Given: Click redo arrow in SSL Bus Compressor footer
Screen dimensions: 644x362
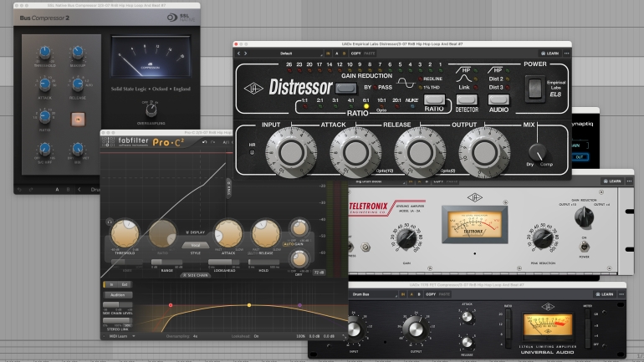Looking at the screenshot, I should pyautogui.click(x=31, y=190).
